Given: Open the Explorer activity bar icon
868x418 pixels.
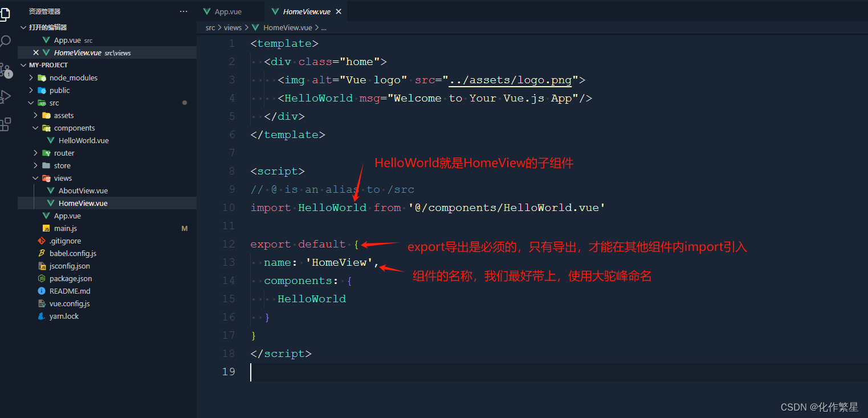Looking at the screenshot, I should 5,14.
